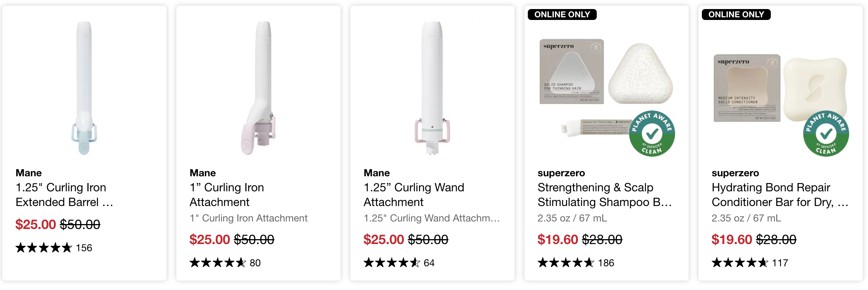Image resolution: width=868 pixels, height=290 pixels.
Task: Open the 1.25" Curling Wand Attachment product image
Action: click(x=432, y=88)
